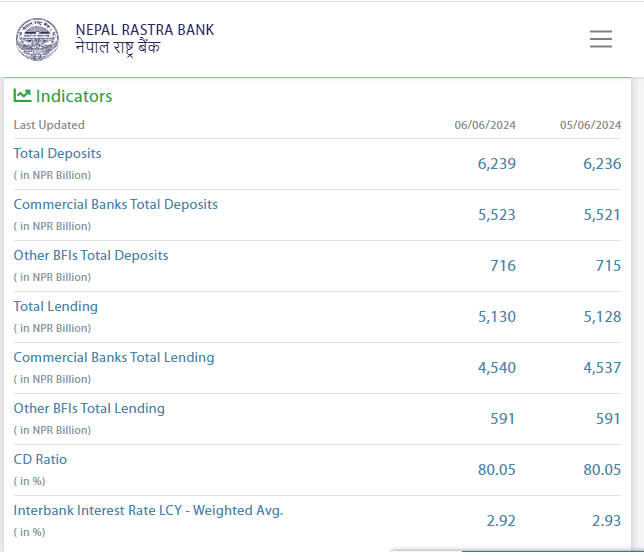Screen dimensions: 644x552
Task: Click the 05/06/2024 date column header
Action: pyautogui.click(x=590, y=125)
